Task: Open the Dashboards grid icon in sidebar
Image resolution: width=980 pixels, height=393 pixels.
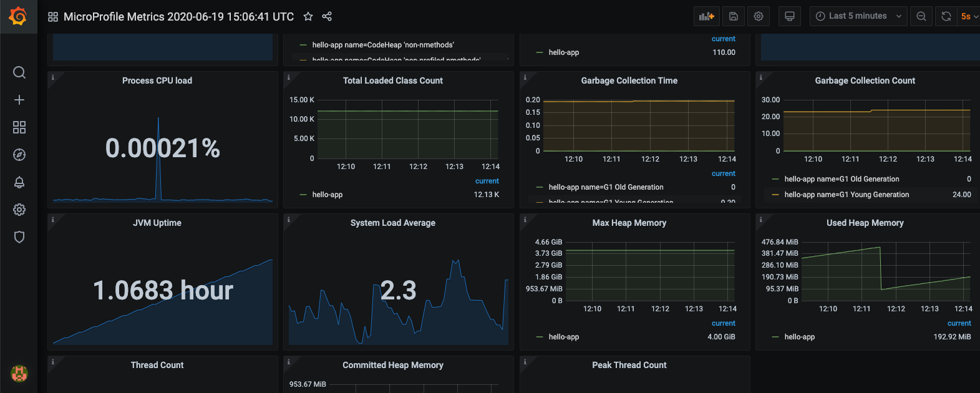Action: coord(19,127)
